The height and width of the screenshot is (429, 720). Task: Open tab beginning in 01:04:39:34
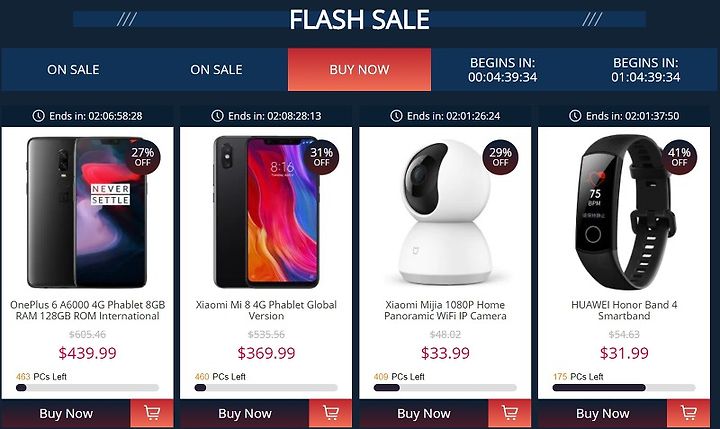(x=646, y=69)
